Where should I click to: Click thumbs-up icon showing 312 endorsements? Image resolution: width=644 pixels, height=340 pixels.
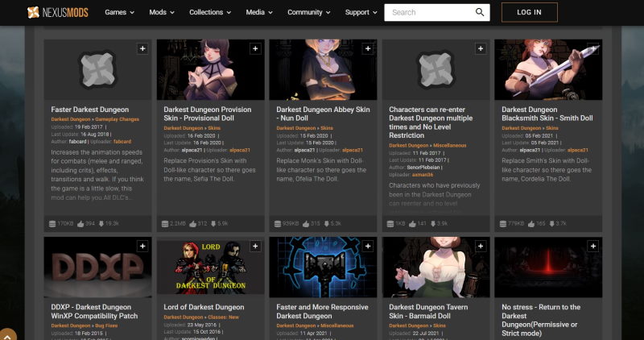coord(193,224)
